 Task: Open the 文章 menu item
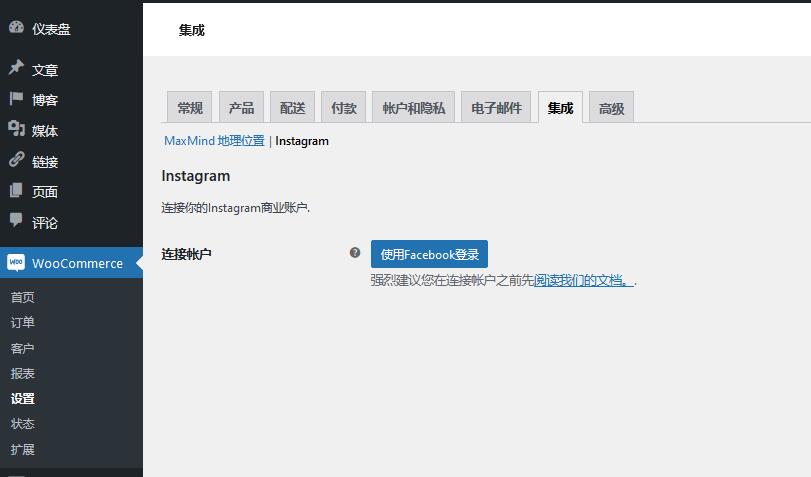[x=45, y=70]
